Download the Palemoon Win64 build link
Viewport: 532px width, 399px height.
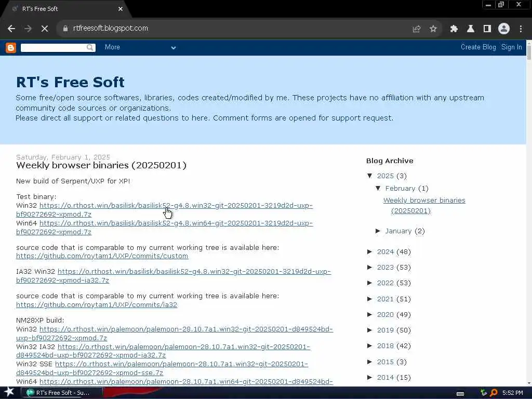point(186,382)
